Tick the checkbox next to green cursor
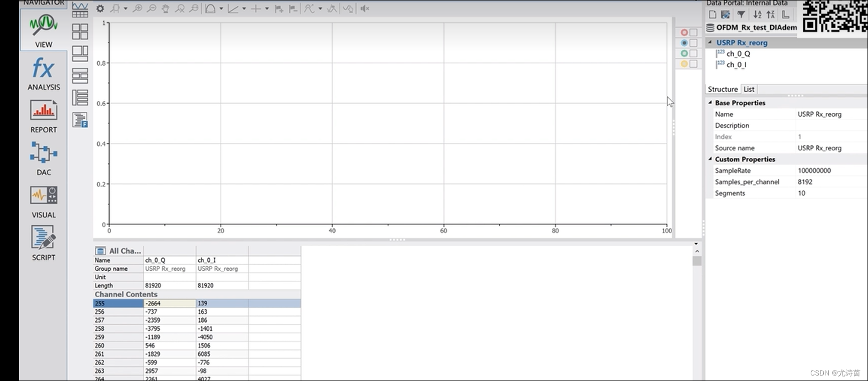The width and height of the screenshot is (868, 381). point(693,53)
